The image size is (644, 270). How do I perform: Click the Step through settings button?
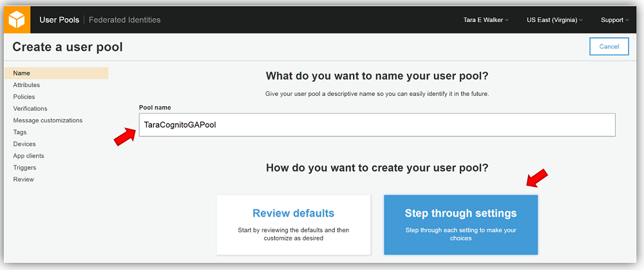(x=460, y=224)
